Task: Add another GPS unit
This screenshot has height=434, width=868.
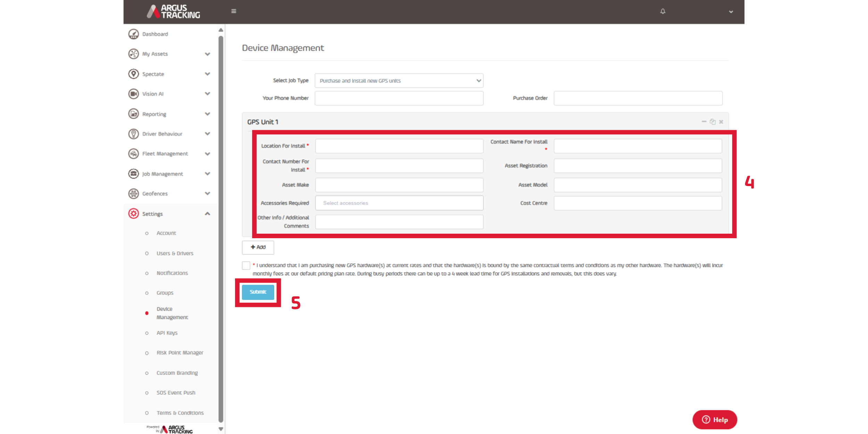Action: 258,247
